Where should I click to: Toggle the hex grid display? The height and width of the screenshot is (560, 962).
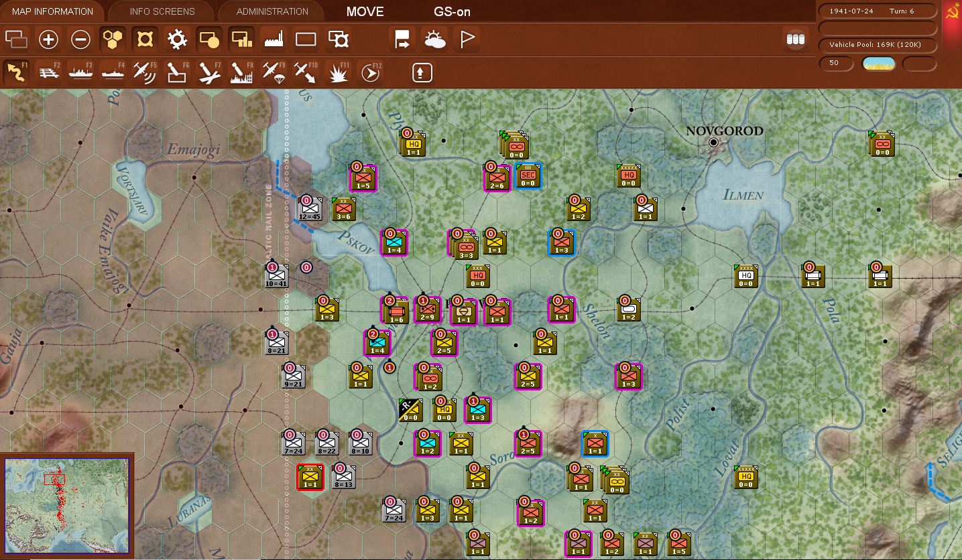click(x=112, y=40)
